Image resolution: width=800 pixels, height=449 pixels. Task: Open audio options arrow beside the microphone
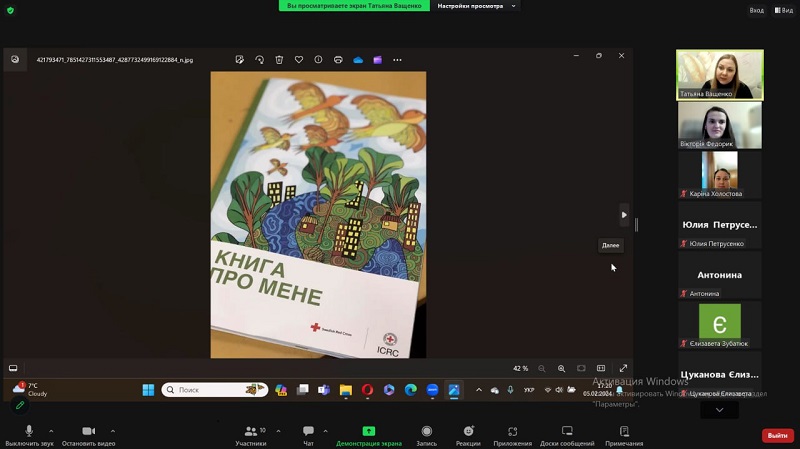51,431
